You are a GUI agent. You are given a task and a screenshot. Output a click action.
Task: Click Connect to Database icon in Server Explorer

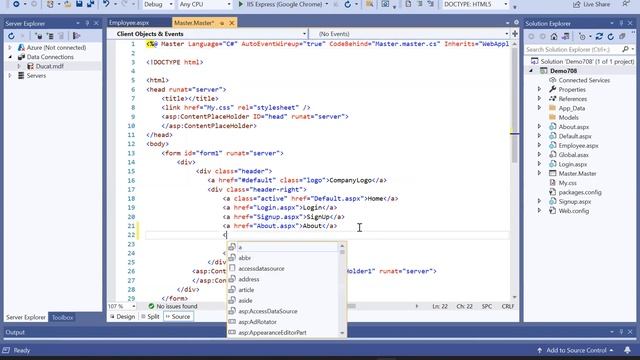(x=39, y=36)
